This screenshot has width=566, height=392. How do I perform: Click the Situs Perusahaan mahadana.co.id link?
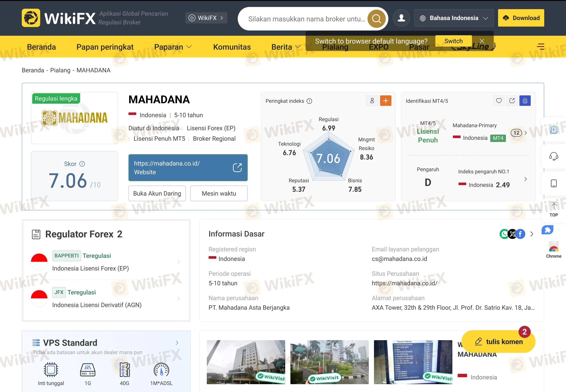(x=404, y=283)
